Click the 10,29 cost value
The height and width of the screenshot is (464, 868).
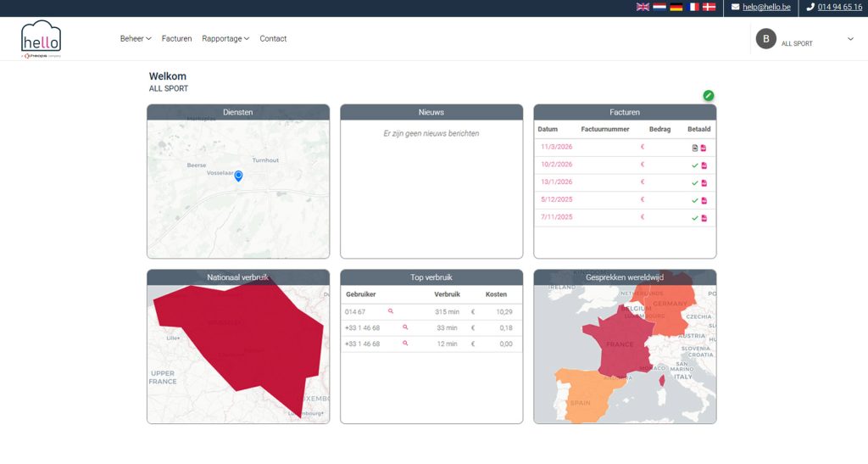(x=504, y=311)
